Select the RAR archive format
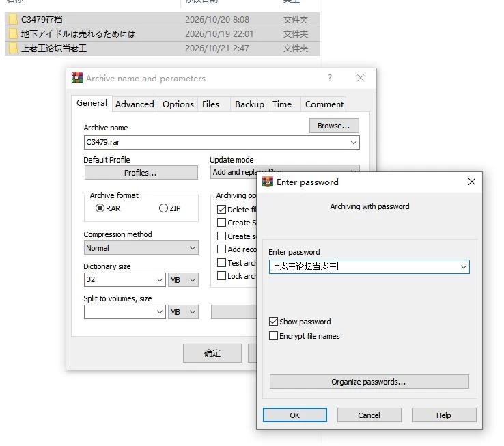The height and width of the screenshot is (446, 504). point(100,208)
